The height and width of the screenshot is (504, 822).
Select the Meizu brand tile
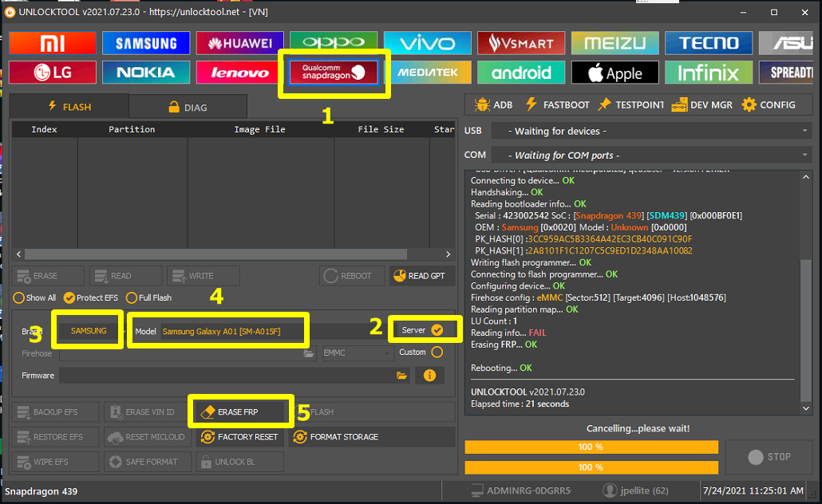pyautogui.click(x=615, y=43)
